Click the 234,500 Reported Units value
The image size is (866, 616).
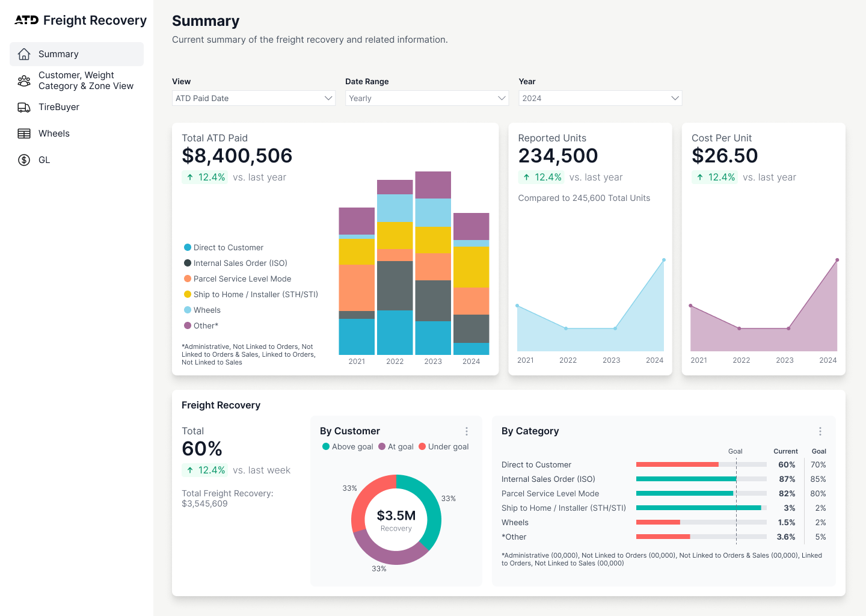click(x=558, y=156)
